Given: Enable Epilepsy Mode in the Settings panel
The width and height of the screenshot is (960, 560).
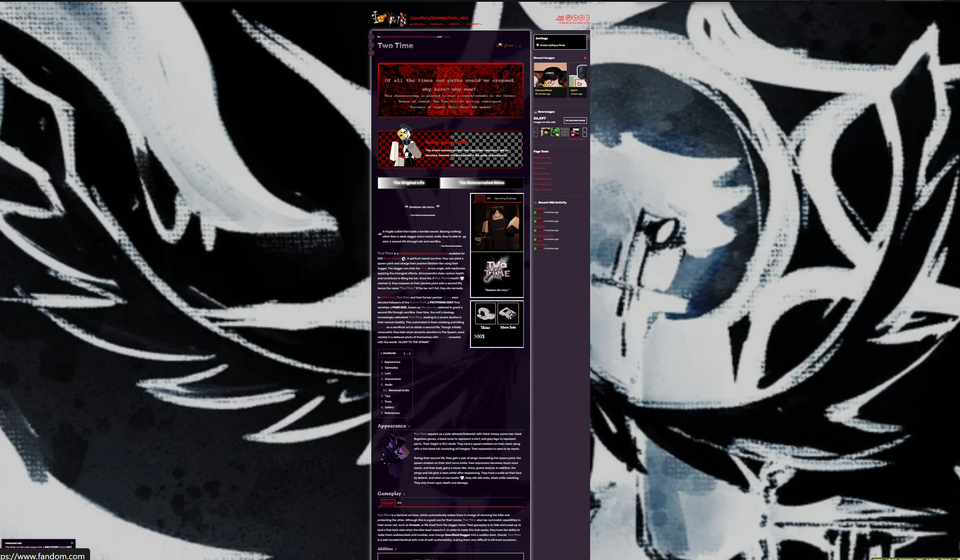Looking at the screenshot, I should 537,45.
